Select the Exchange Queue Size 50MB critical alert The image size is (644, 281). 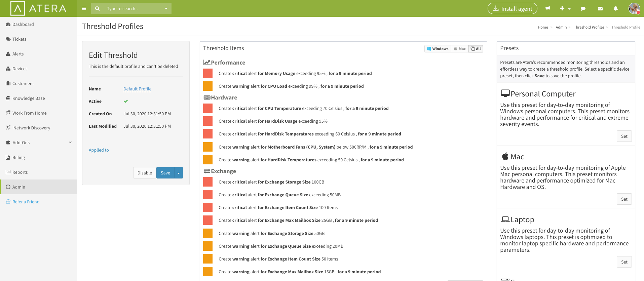(279, 195)
